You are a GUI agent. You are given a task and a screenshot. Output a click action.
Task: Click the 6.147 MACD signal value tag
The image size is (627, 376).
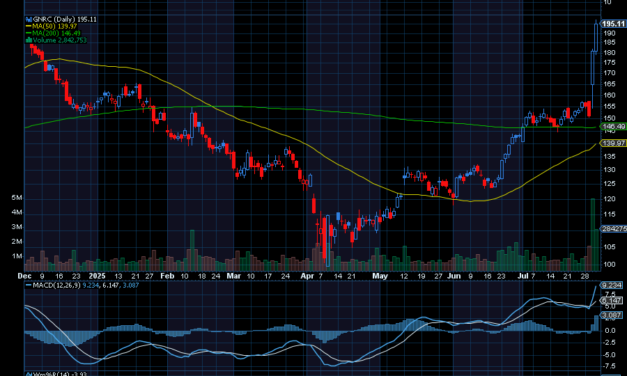pyautogui.click(x=612, y=301)
